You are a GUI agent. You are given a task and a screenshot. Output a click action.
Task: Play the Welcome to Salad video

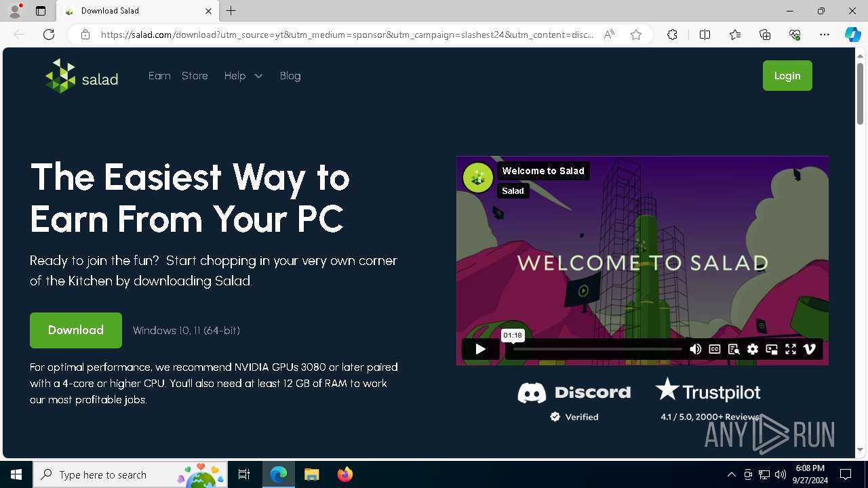[x=480, y=349]
